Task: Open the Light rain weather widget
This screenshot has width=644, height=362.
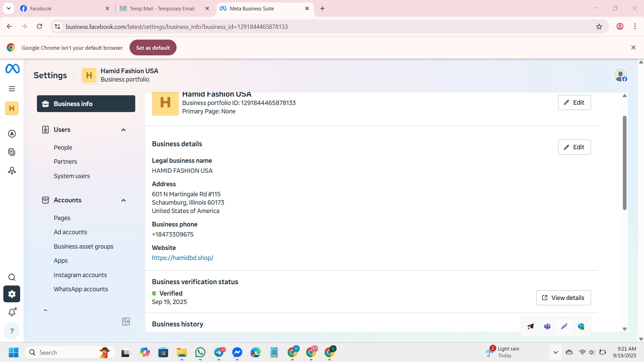Action: (502, 352)
